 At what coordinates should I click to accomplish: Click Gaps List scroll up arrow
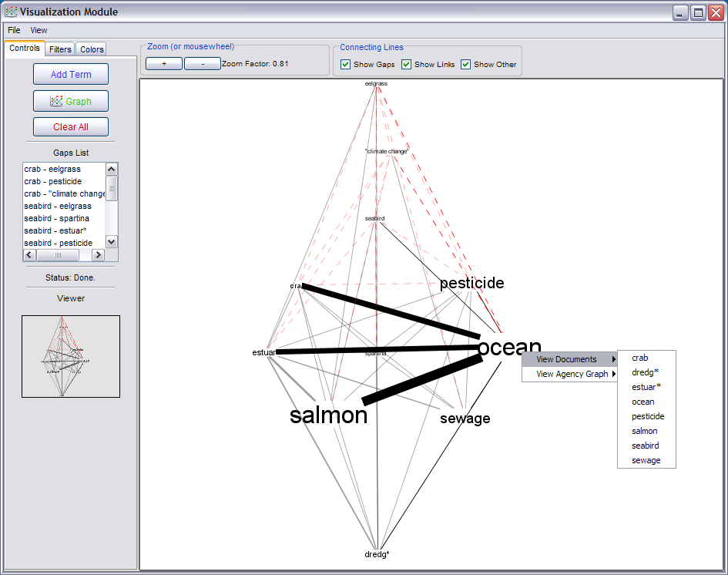[112, 169]
